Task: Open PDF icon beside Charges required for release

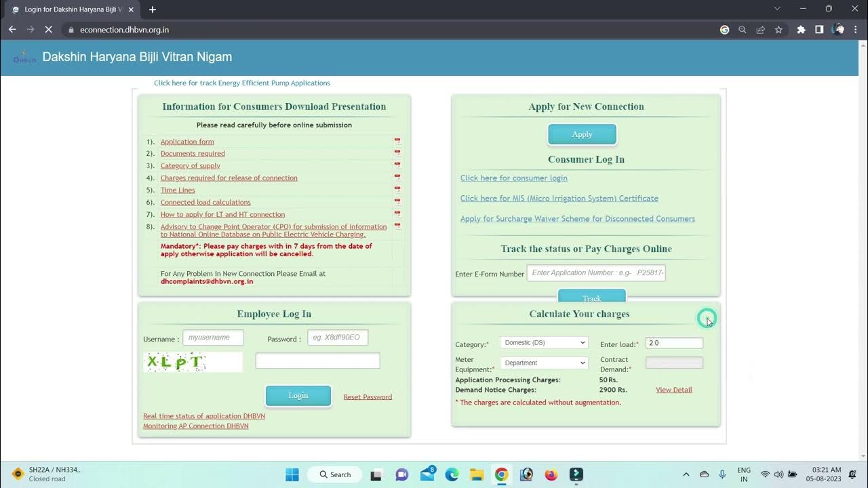Action: [397, 178]
